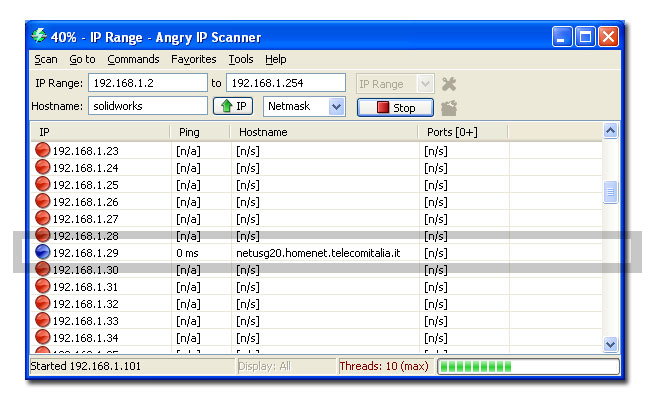Click the Display: All status entry
The image size is (650, 400).
pos(264,366)
